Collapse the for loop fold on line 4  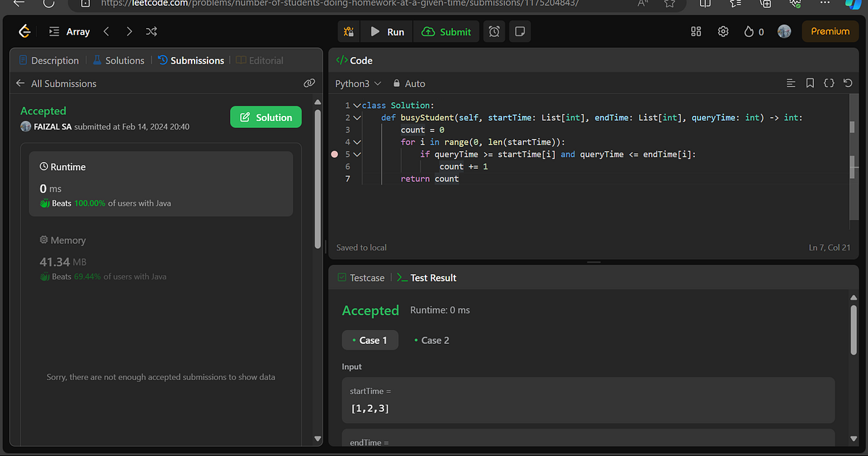coord(357,142)
